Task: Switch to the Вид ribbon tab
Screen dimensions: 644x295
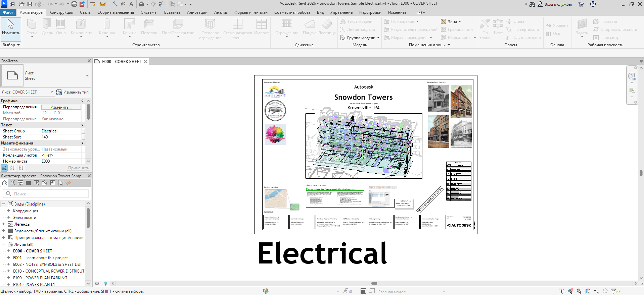Action: (x=320, y=12)
